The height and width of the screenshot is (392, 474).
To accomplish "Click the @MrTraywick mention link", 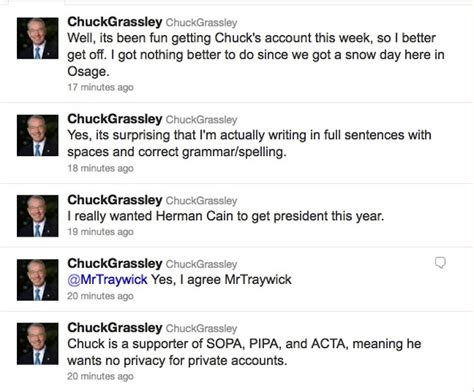I will (107, 279).
